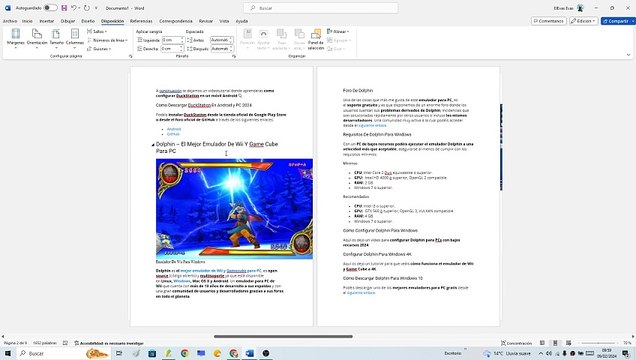The width and height of the screenshot is (636, 360).
Task: Follow the Android download link
Action: (x=174, y=129)
